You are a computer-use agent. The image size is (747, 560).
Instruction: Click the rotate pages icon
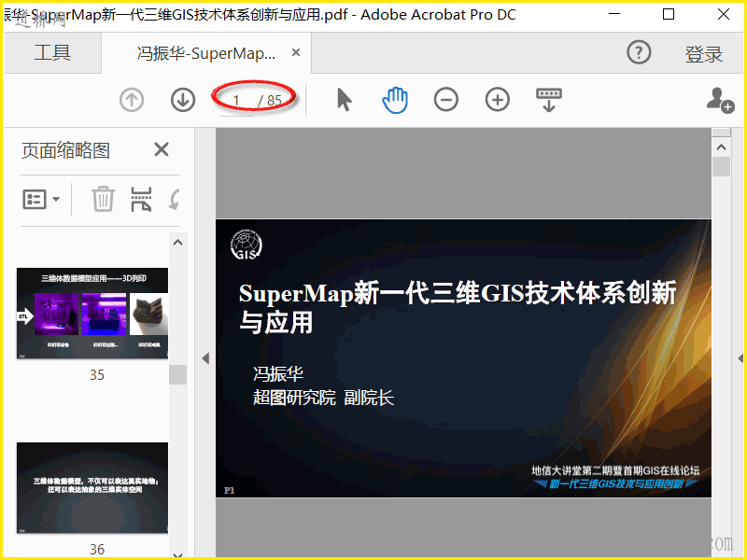[x=175, y=199]
